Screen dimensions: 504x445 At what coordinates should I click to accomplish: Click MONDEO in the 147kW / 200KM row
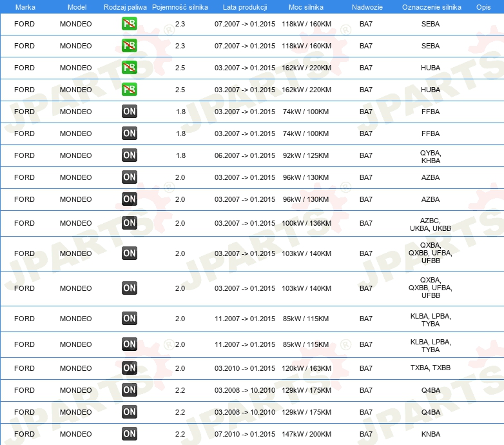pyautogui.click(x=76, y=434)
